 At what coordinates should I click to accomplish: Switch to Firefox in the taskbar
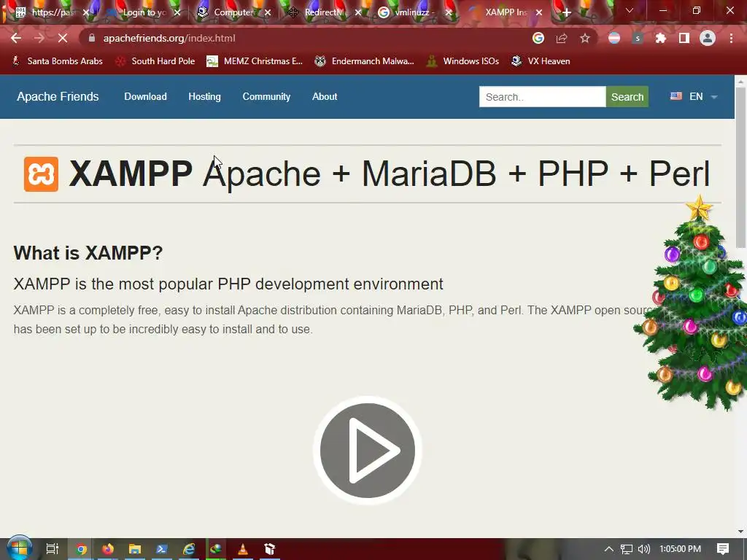pos(108,549)
